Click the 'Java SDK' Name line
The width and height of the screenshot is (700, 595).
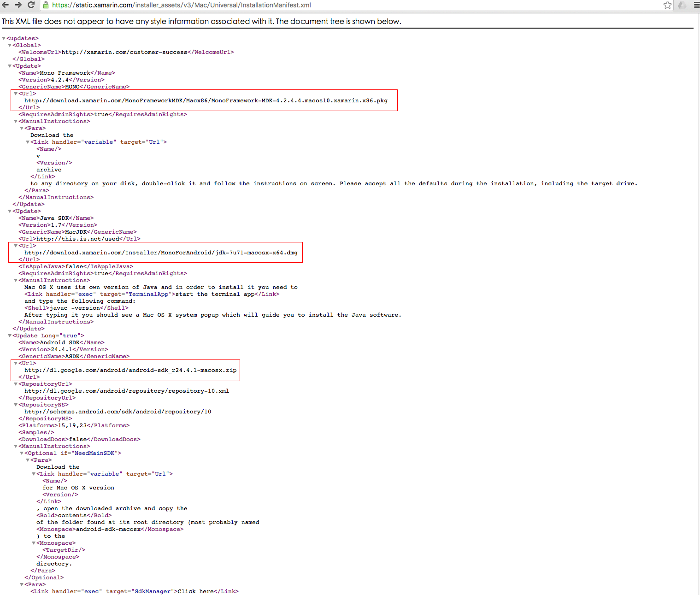[x=56, y=218]
